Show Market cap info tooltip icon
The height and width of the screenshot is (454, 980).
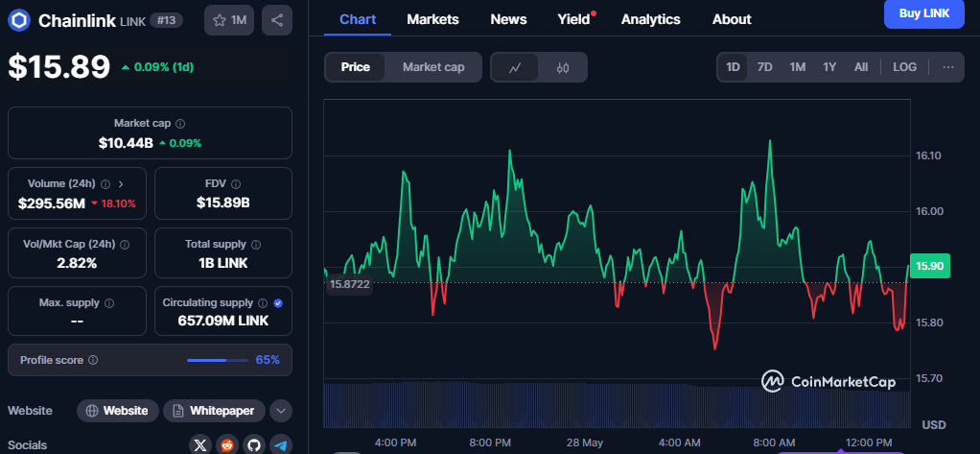(x=180, y=124)
